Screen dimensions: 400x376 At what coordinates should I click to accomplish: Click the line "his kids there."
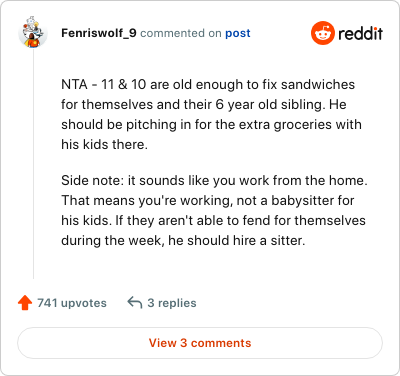[x=104, y=144]
